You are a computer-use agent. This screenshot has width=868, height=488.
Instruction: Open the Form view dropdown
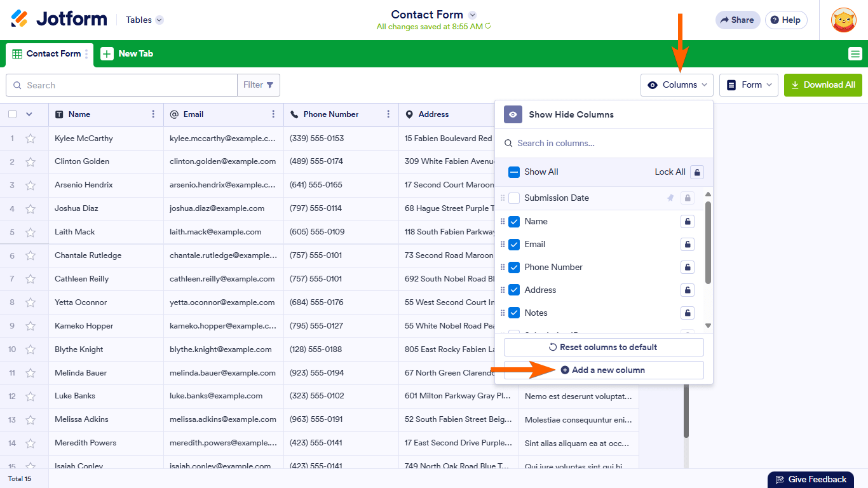pos(749,85)
